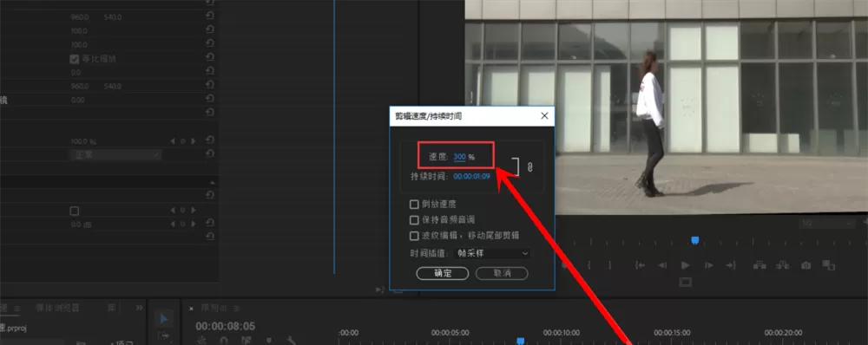Collapse the section with the small up-arrow
Image resolution: width=868 pixels, height=345 pixels.
tap(212, 182)
